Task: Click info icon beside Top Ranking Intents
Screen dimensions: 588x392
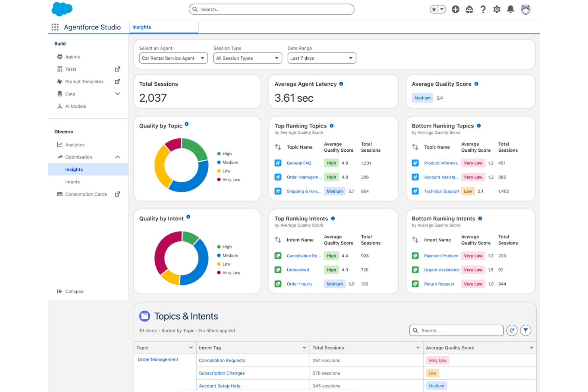Action: pos(333,218)
